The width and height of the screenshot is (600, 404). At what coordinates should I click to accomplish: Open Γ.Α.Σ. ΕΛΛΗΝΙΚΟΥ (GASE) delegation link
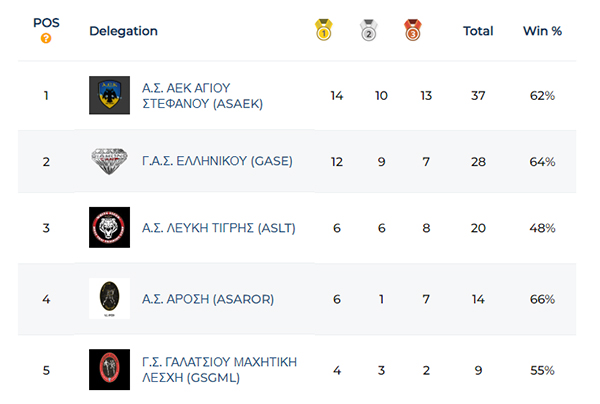pos(216,161)
